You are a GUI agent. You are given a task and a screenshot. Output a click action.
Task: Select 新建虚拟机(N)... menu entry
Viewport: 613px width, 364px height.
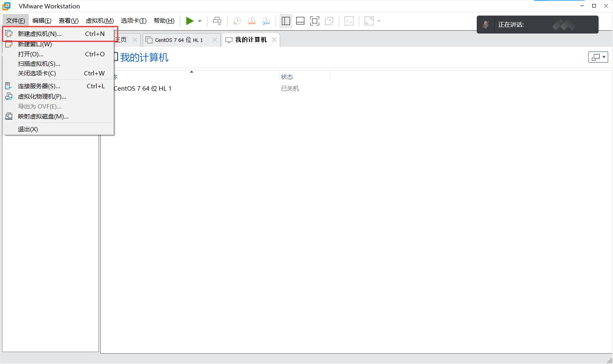click(x=58, y=34)
